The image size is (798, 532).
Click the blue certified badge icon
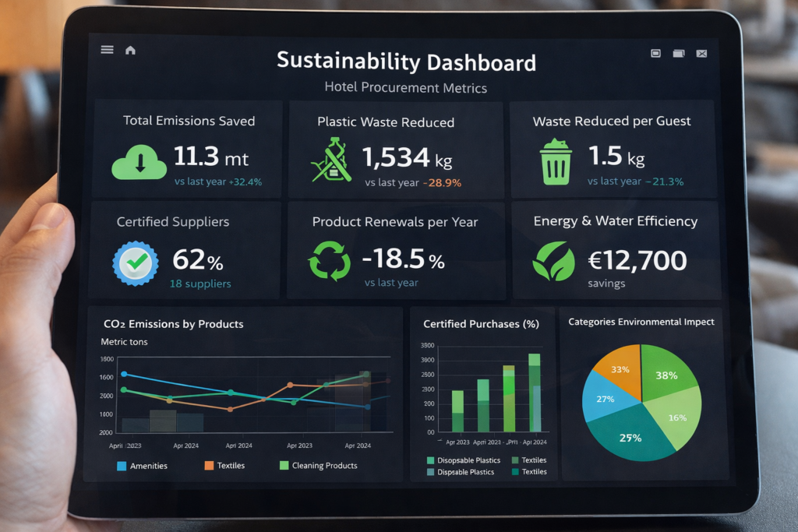tap(135, 263)
